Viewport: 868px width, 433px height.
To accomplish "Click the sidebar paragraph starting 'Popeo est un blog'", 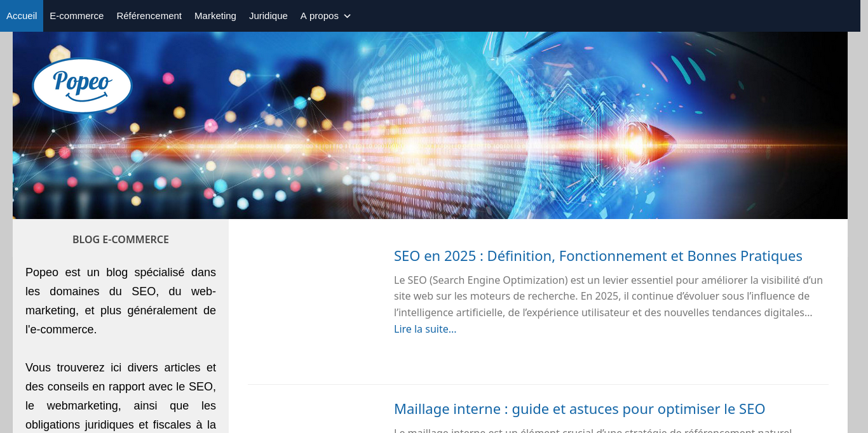I will point(121,301).
